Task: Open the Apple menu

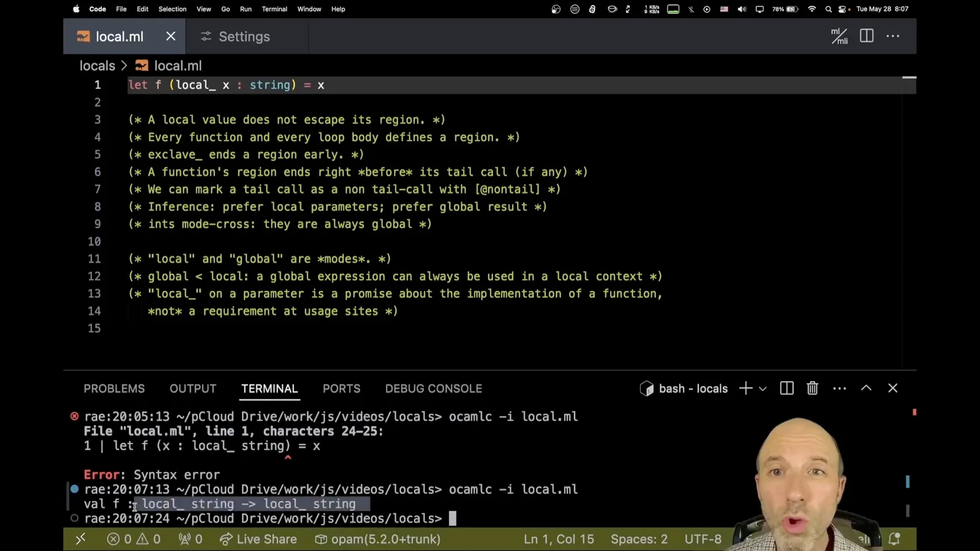Action: click(77, 9)
